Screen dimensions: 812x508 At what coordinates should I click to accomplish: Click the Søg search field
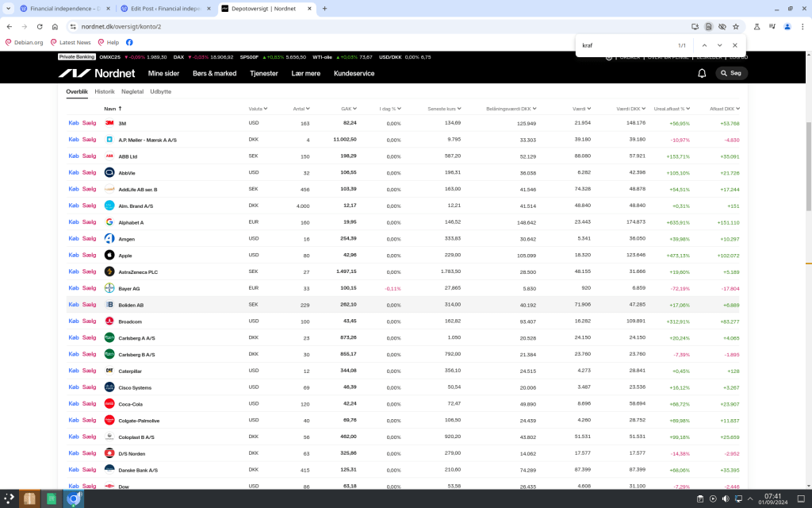[731, 73]
